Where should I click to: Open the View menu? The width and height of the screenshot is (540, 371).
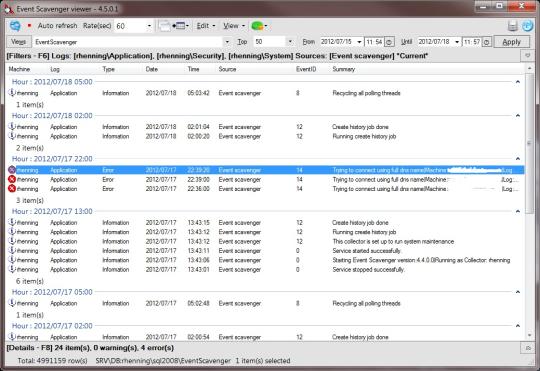[x=234, y=26]
